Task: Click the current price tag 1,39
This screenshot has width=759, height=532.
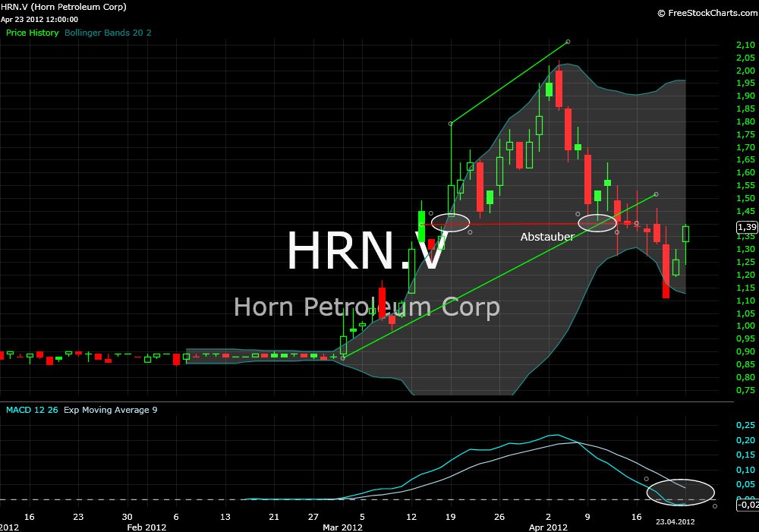Action: click(747, 227)
